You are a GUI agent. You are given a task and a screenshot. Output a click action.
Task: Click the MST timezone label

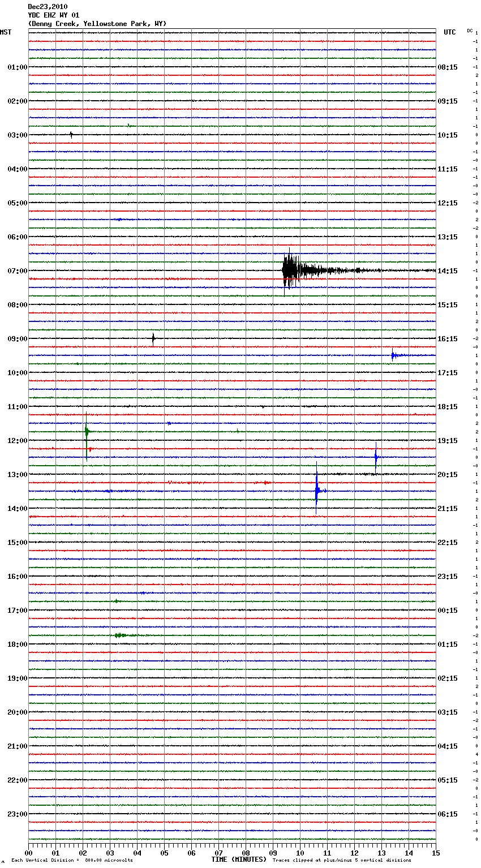pyautogui.click(x=6, y=32)
